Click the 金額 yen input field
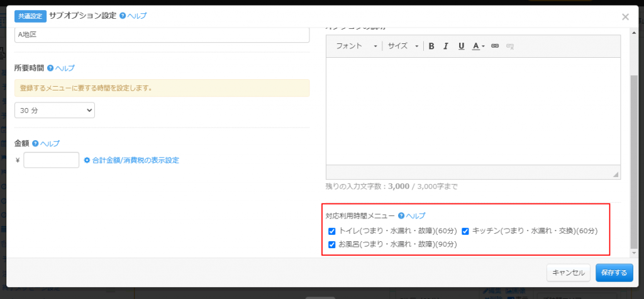Screen dimensions: 644x299 (51, 160)
